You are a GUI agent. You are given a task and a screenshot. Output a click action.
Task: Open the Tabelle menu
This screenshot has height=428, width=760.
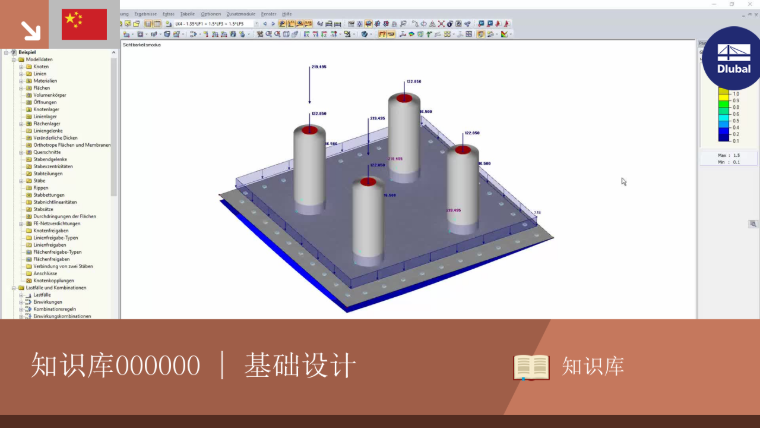click(187, 14)
